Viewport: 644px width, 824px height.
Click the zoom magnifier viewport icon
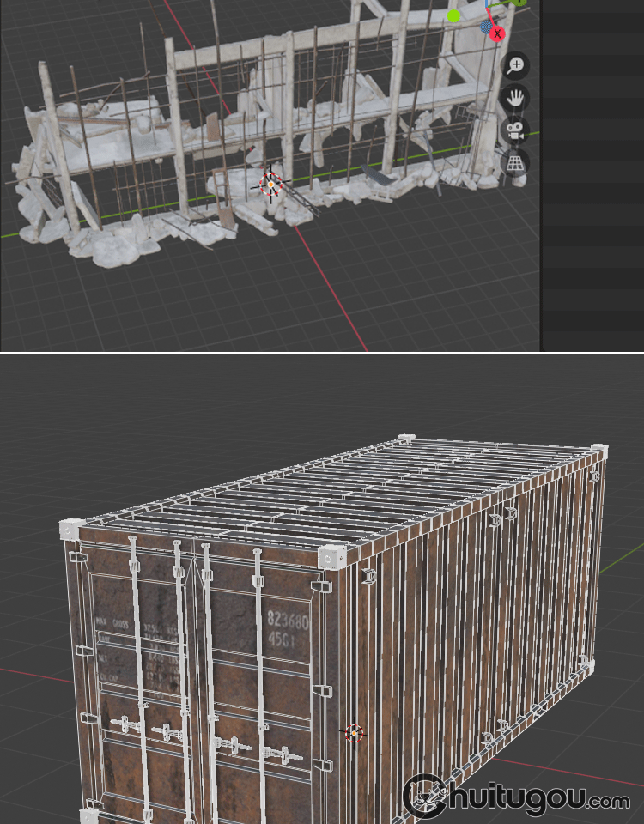pyautogui.click(x=515, y=65)
